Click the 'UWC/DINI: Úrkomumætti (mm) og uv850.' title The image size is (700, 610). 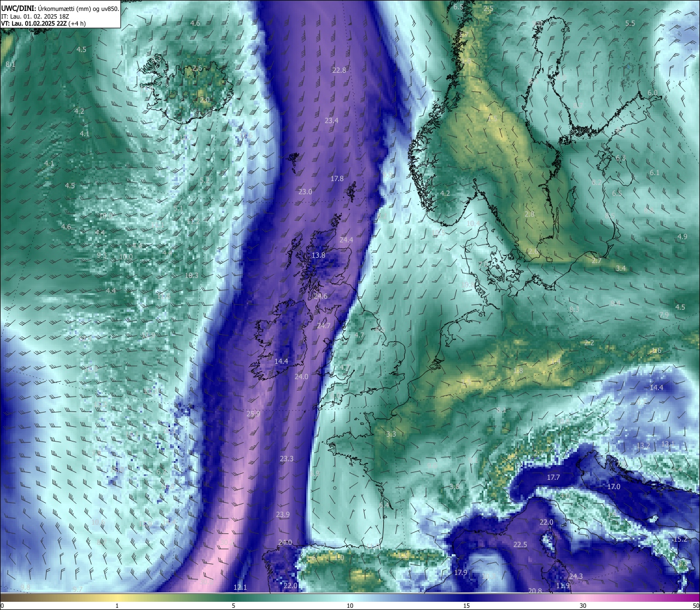click(60, 9)
